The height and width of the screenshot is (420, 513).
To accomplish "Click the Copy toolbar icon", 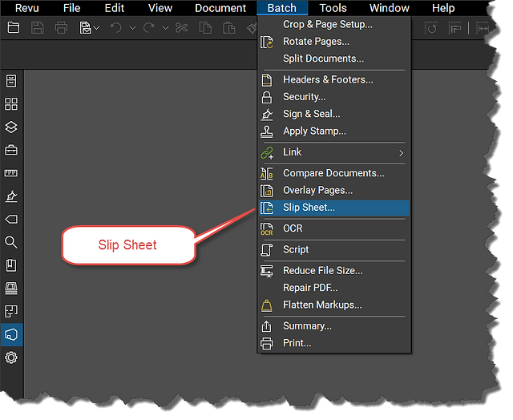I will point(205,28).
